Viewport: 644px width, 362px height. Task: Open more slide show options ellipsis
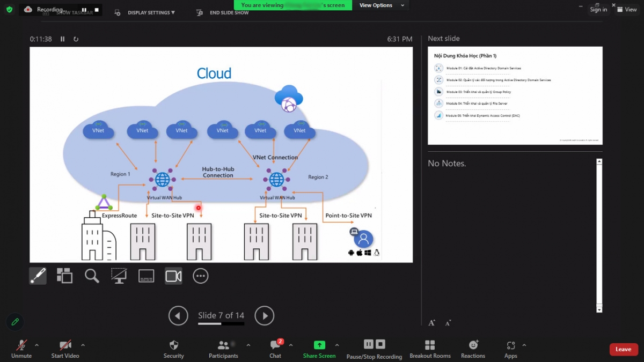(200, 276)
